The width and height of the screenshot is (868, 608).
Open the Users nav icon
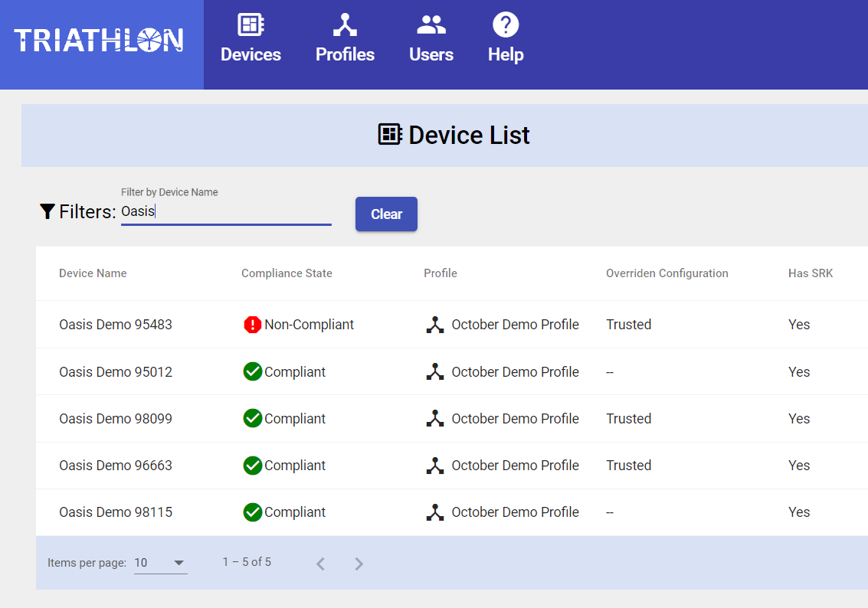[431, 25]
